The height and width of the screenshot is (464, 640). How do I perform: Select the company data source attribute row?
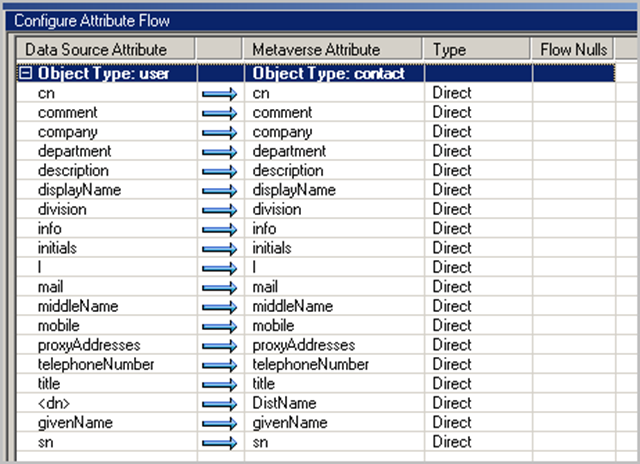click(x=68, y=132)
